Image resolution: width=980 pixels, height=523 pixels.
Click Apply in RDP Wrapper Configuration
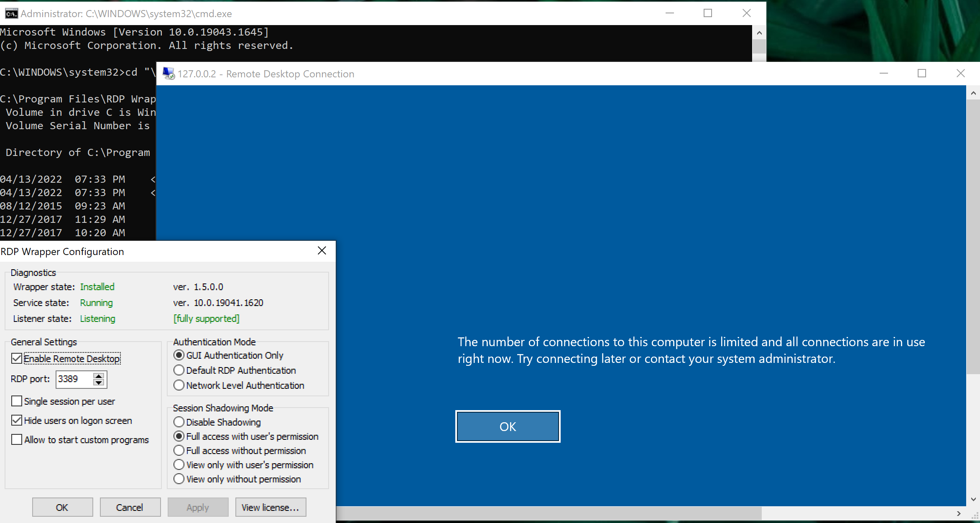click(198, 507)
